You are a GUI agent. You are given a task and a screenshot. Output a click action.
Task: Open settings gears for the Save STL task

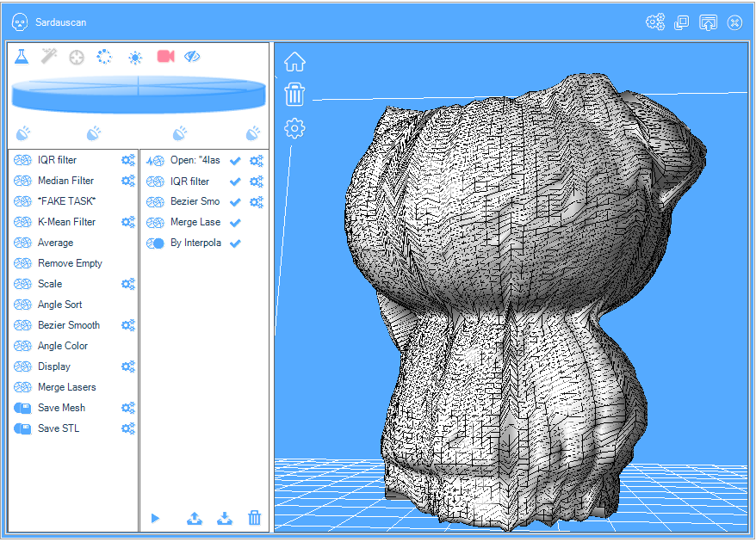click(128, 428)
